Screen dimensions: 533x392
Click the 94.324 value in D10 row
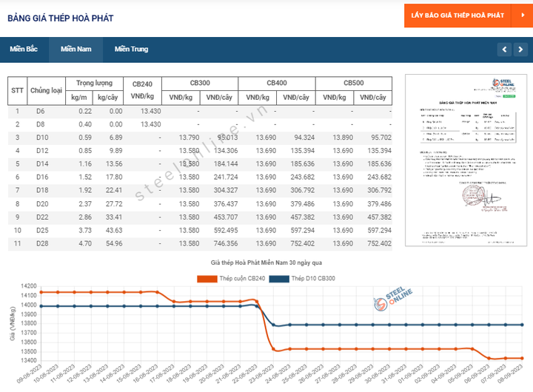coord(304,138)
